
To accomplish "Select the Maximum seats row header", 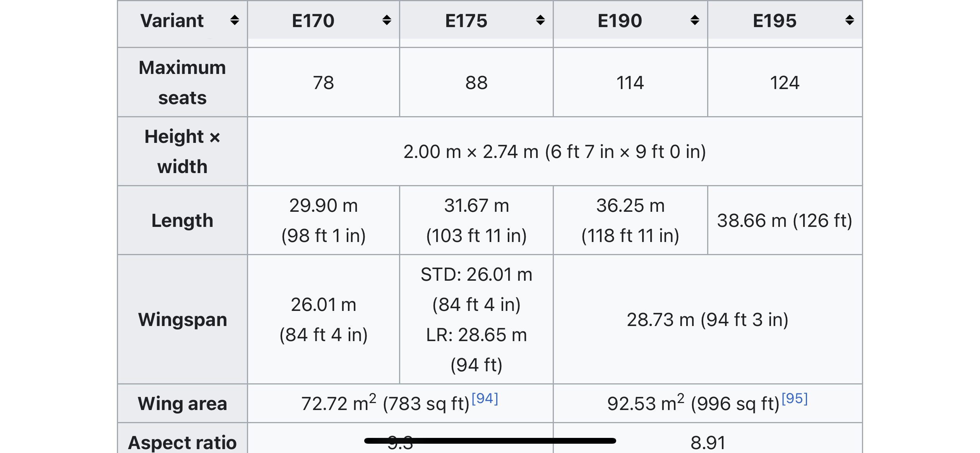I will pos(182,82).
